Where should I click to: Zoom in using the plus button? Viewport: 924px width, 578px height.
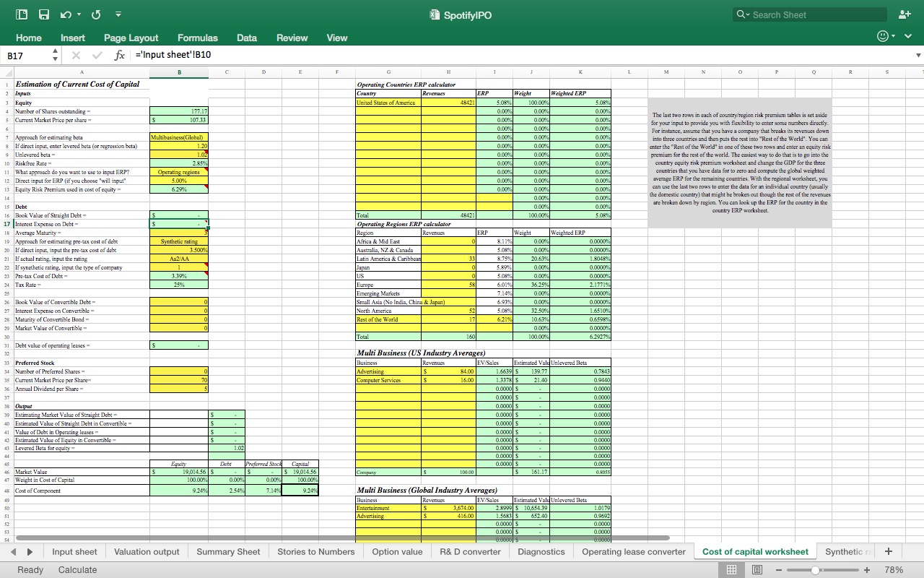click(868, 570)
